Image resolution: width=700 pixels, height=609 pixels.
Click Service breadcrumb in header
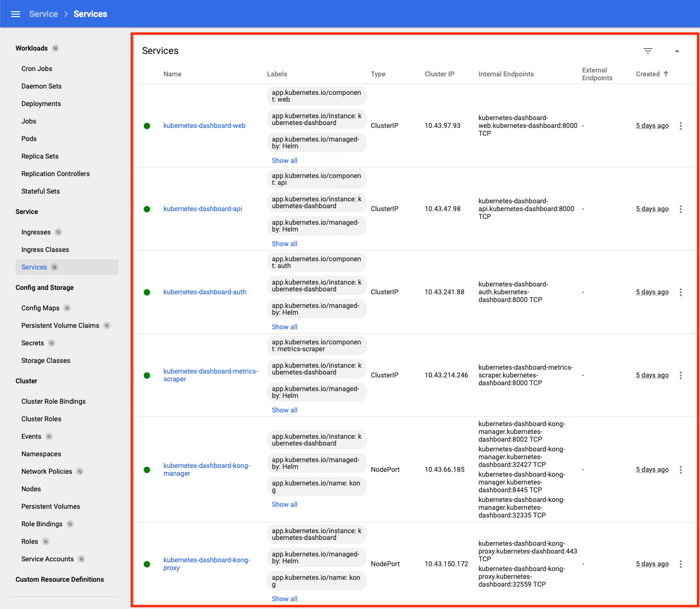pyautogui.click(x=43, y=14)
